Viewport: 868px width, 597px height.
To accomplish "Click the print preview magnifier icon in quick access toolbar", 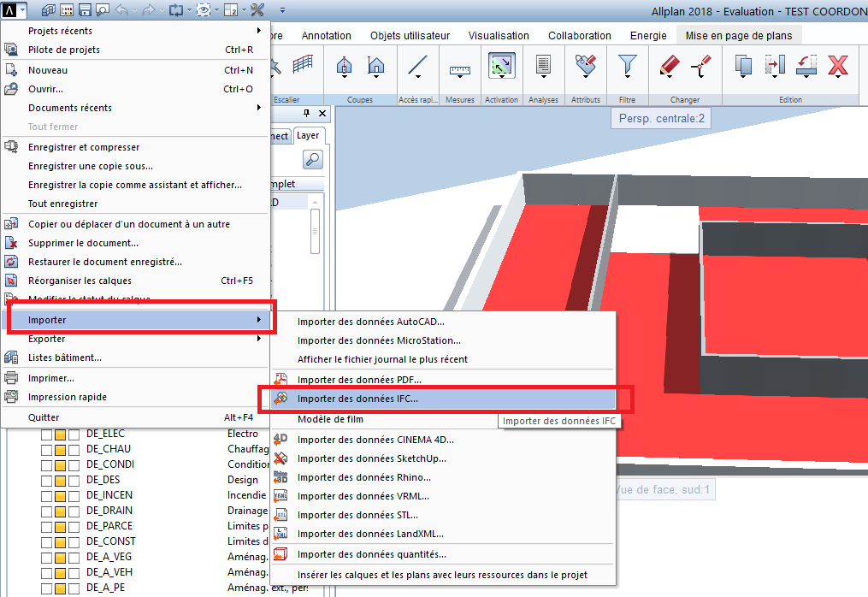I will [x=103, y=9].
